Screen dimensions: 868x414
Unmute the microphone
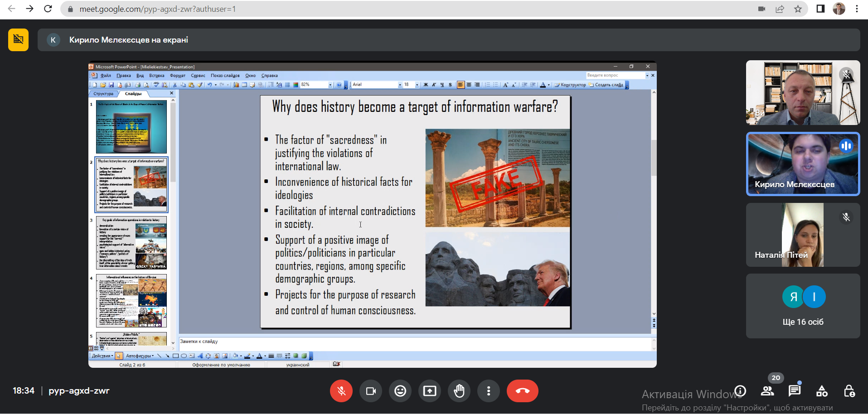coord(341,391)
